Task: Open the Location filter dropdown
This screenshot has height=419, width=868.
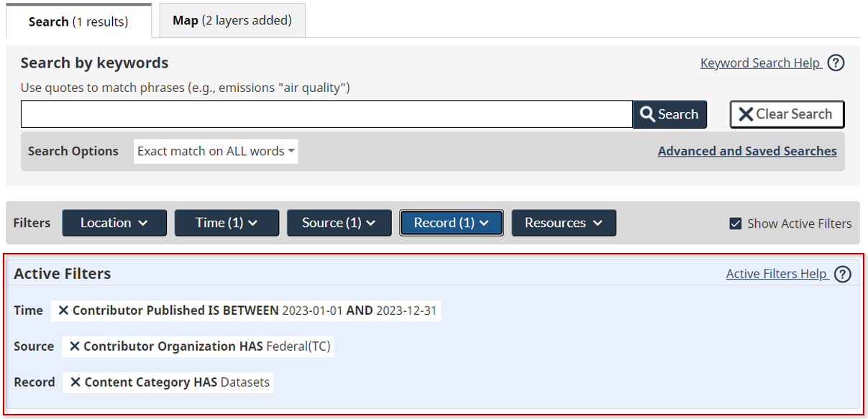Action: click(114, 223)
